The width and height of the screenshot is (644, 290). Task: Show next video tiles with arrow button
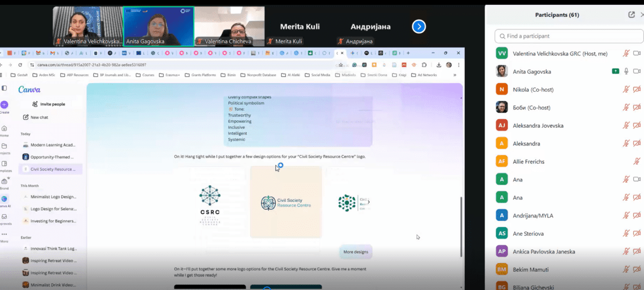click(419, 26)
